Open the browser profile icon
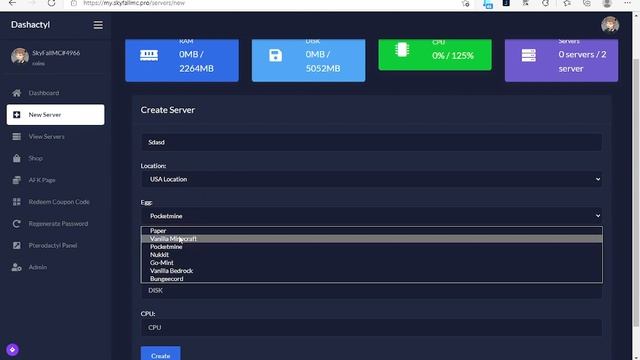Viewport: 640px width, 360px height. (607, 3)
